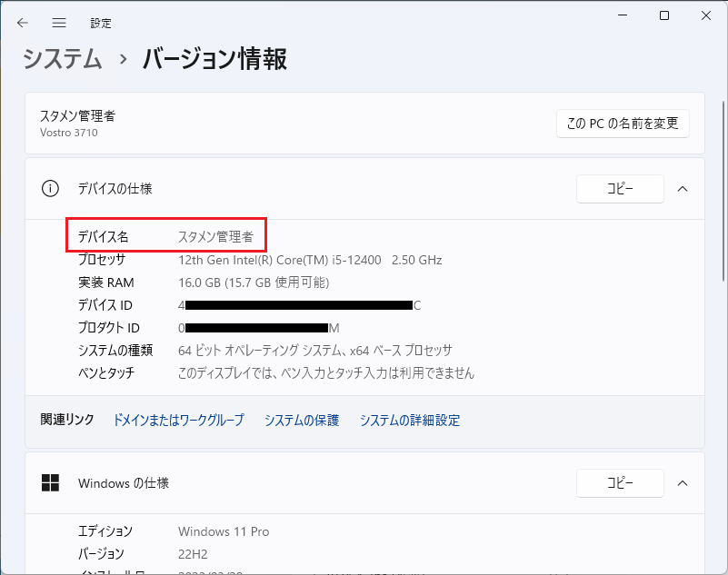
Task: Click the デバイス ID label
Action: pos(105,305)
